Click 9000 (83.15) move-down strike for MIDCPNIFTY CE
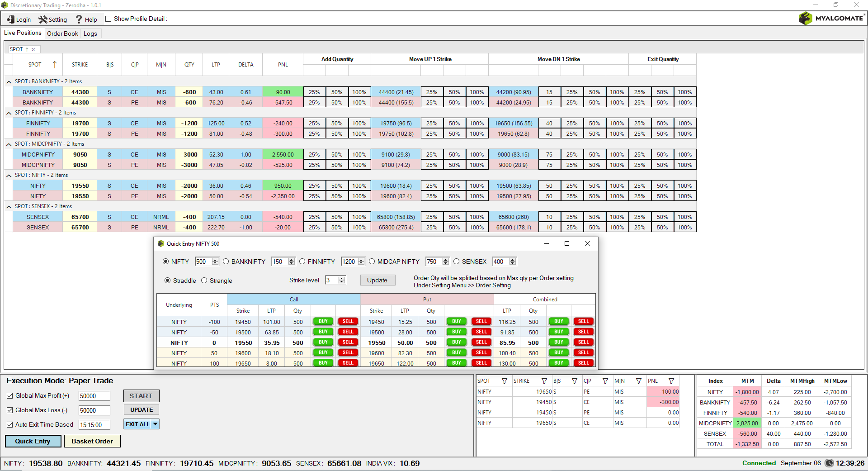The width and height of the screenshot is (868, 471). pyautogui.click(x=514, y=155)
